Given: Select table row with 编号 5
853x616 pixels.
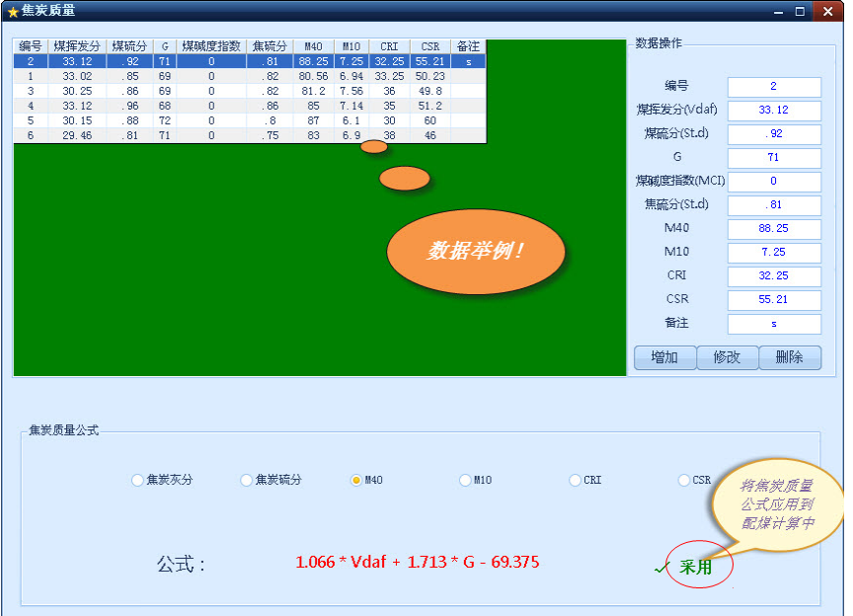Looking at the screenshot, I should 250,120.
